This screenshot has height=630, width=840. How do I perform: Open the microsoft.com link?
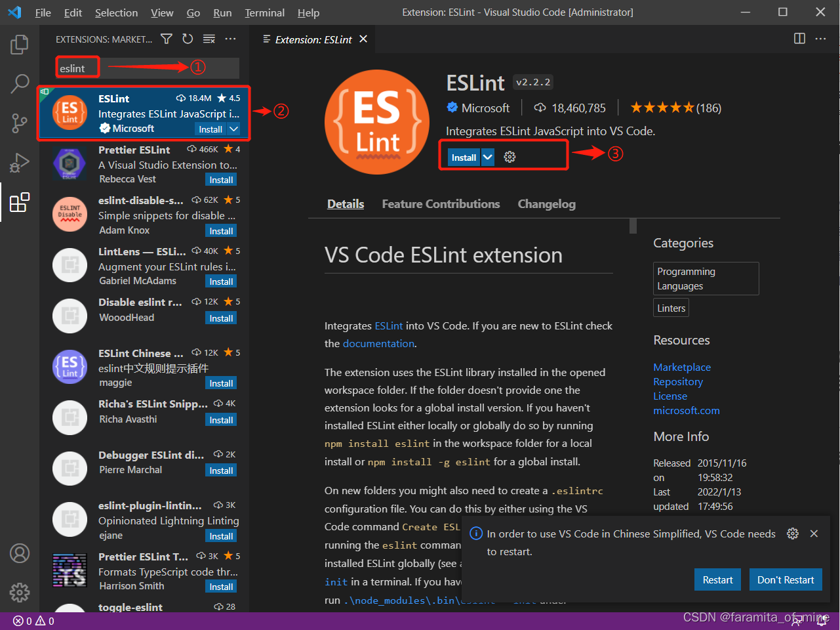[x=687, y=410]
